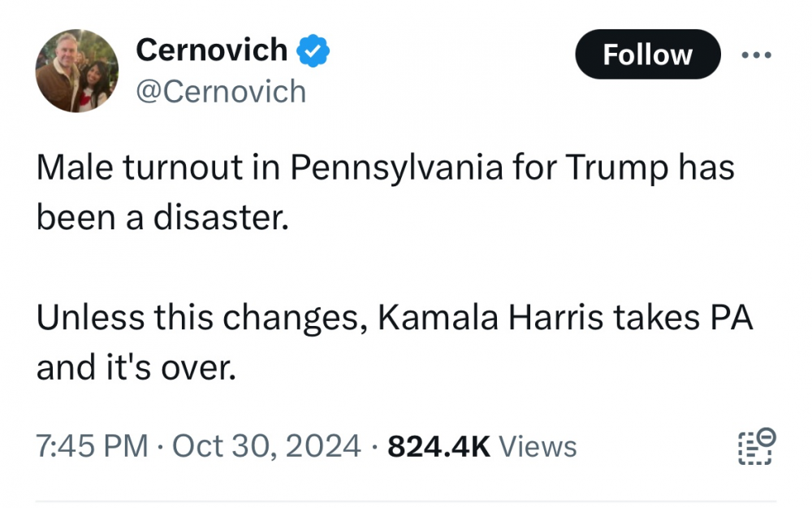This screenshot has height=508, width=812.
Task: Click the Oct 30, 2024 date
Action: click(266, 446)
